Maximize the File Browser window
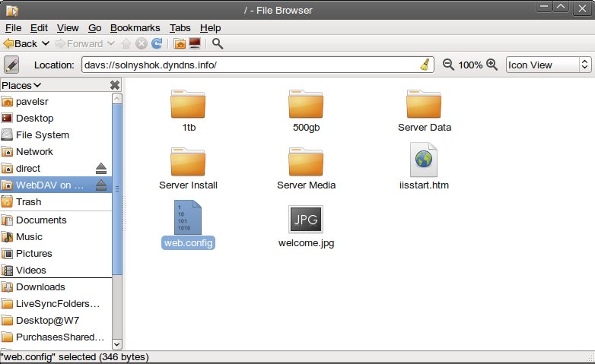The width and height of the screenshot is (595, 364). pyautogui.click(x=561, y=7)
